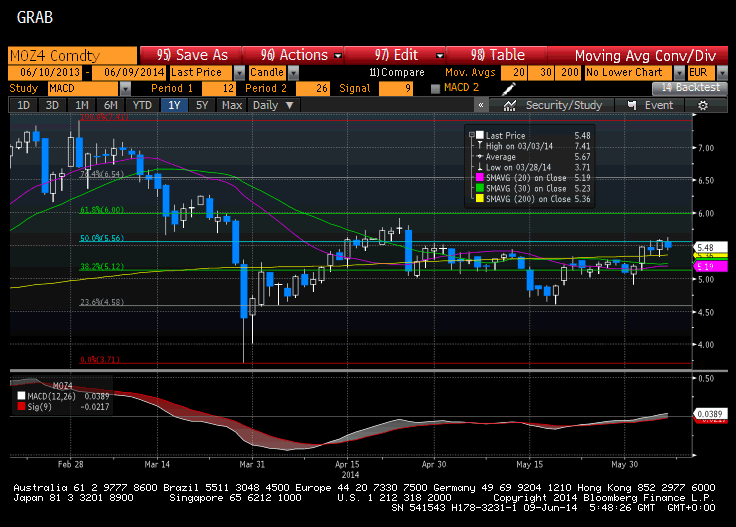Viewport: 736px width, 527px height.
Task: Click the Moving Avg Conv/Div title
Action: (645, 56)
